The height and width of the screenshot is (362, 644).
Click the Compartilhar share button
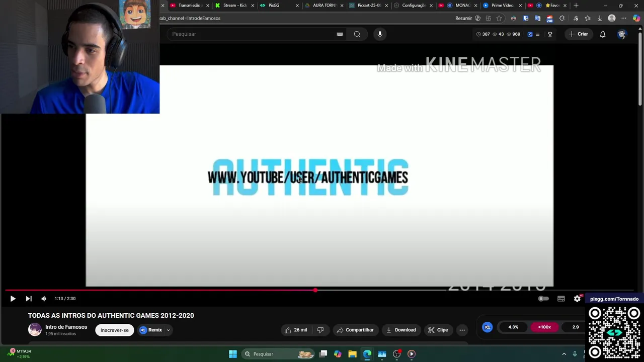pyautogui.click(x=355, y=330)
